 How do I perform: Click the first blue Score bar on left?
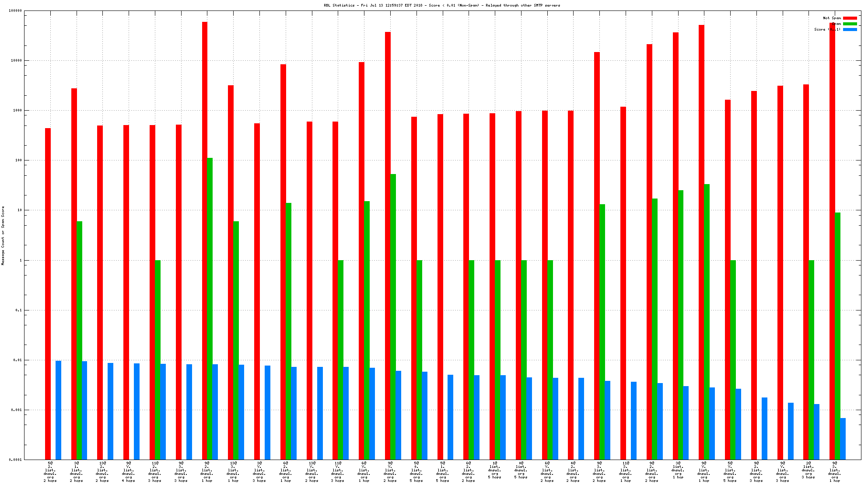(58, 410)
